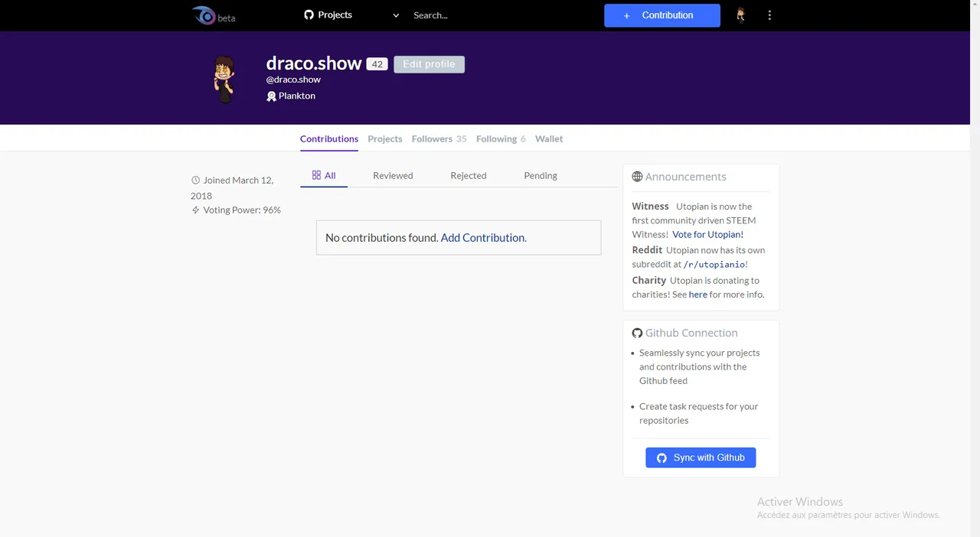Image resolution: width=980 pixels, height=537 pixels.
Task: Open the Contributions tab
Action: click(x=329, y=138)
